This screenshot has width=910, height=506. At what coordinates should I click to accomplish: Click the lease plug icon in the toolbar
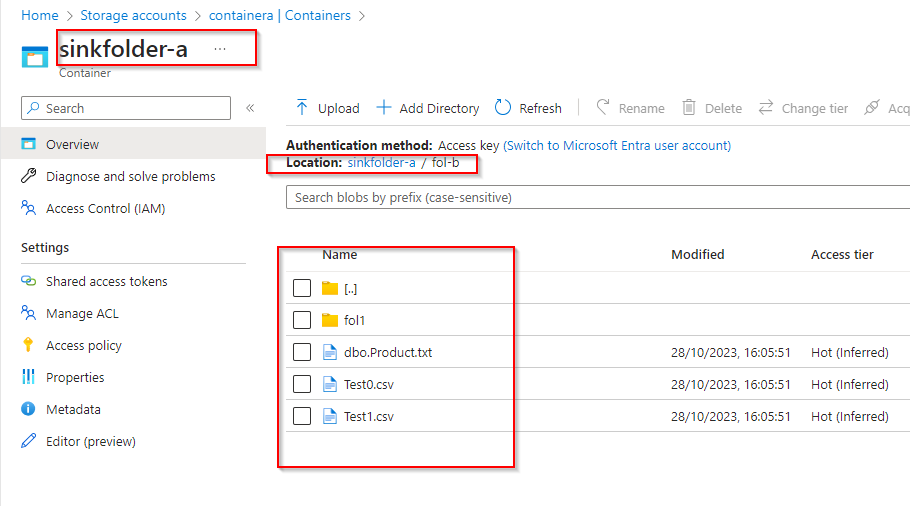pos(872,107)
